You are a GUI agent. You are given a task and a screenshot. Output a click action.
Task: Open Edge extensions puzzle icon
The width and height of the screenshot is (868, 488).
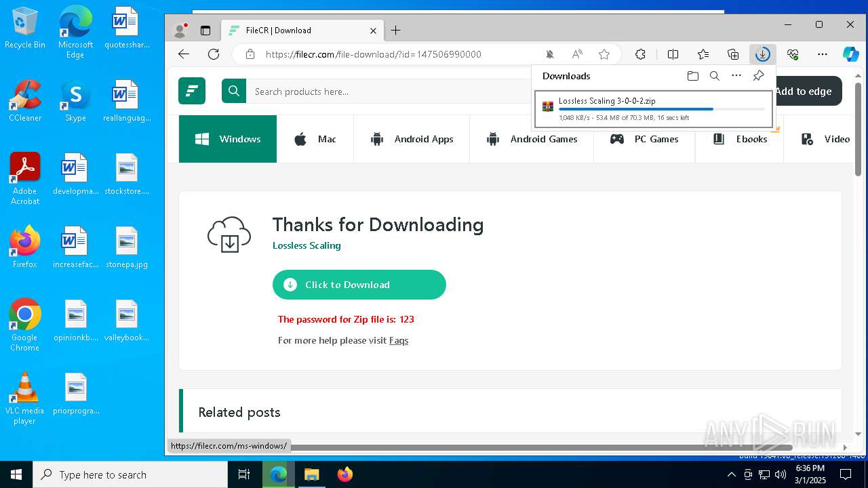(640, 54)
